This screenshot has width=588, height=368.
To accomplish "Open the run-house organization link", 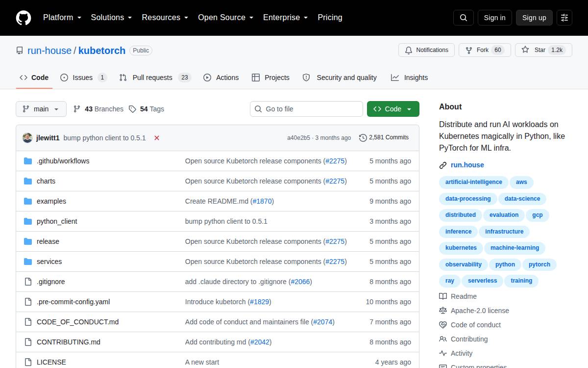I will pos(49,51).
